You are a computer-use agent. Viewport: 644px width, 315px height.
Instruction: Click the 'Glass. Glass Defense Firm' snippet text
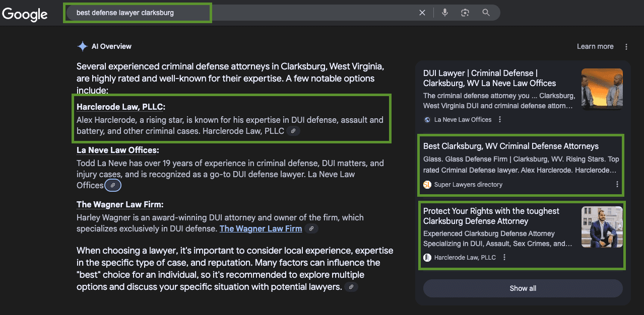point(521,165)
